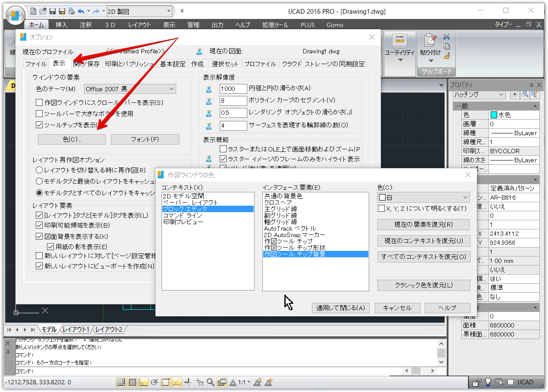Open the 2D 製図 workspace dropdown
This screenshot has height=392, width=548.
click(139, 12)
